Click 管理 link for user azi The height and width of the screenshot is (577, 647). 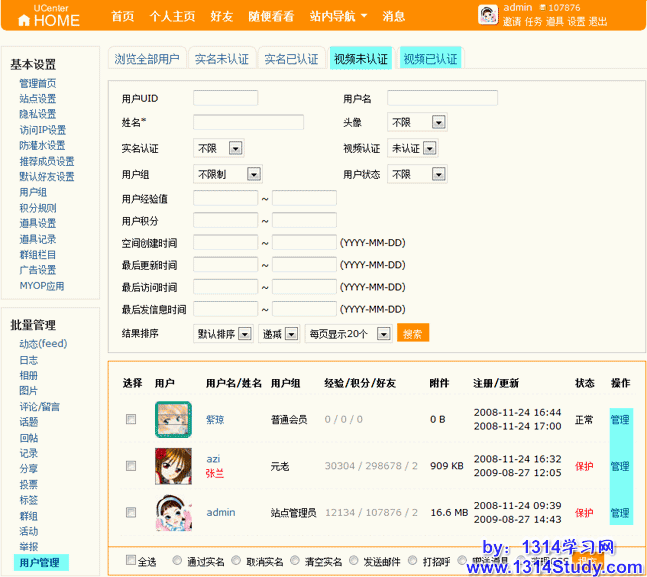[620, 466]
